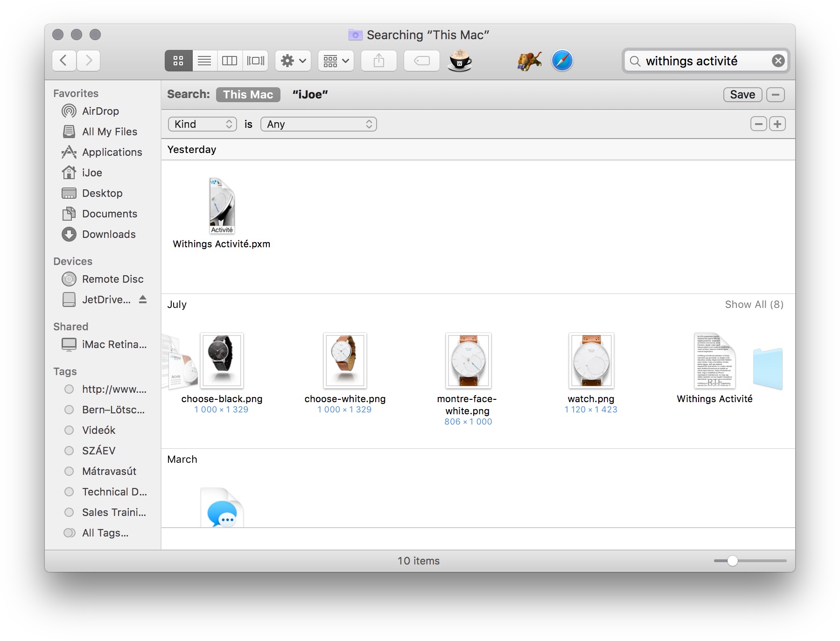Viewport: 840px width, 641px height.
Task: Switch to list view
Action: point(204,61)
